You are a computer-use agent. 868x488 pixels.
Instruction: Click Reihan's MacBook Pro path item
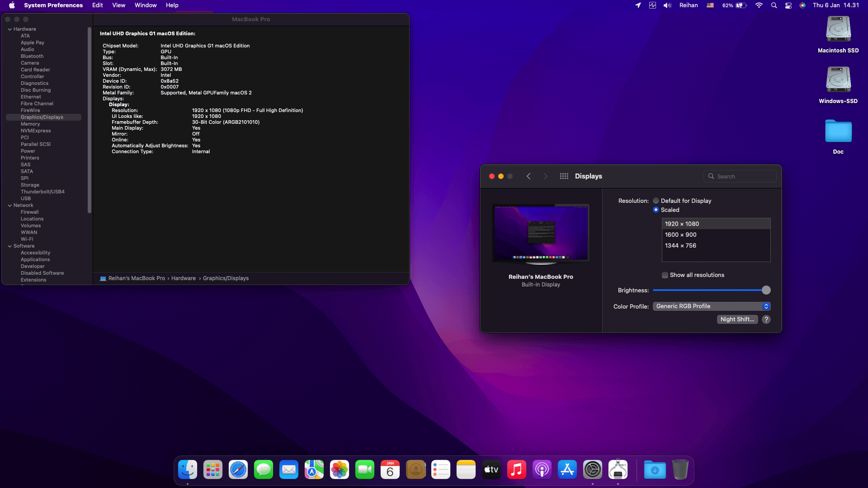point(132,278)
